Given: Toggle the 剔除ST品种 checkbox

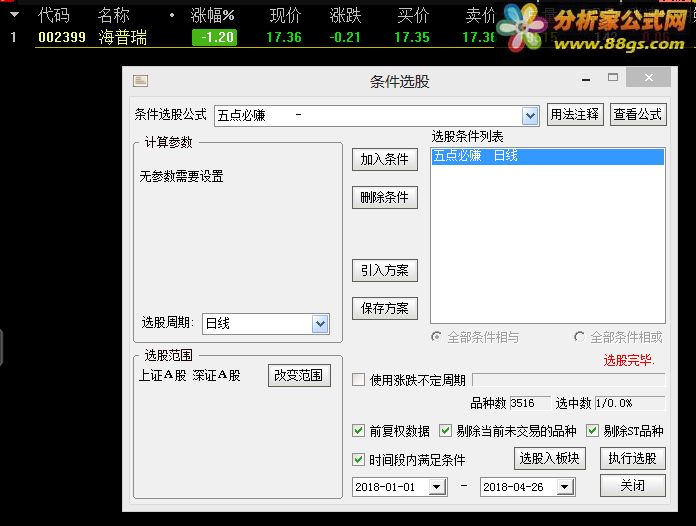Looking at the screenshot, I should click(592, 431).
